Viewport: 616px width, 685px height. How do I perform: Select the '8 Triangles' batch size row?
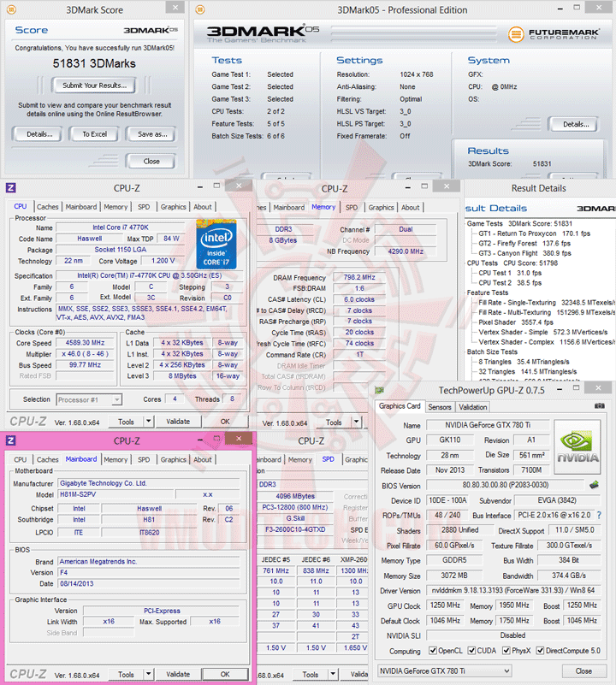524,362
